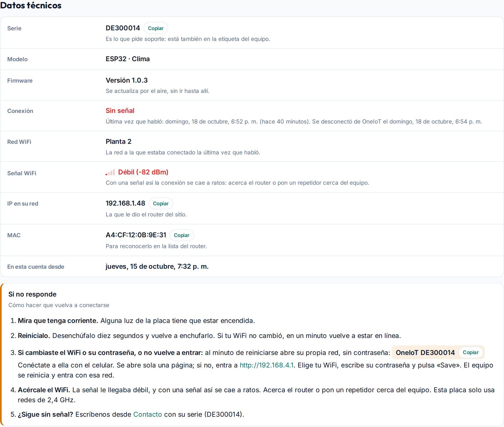
Task: Open the Contacto link
Action: 147,414
